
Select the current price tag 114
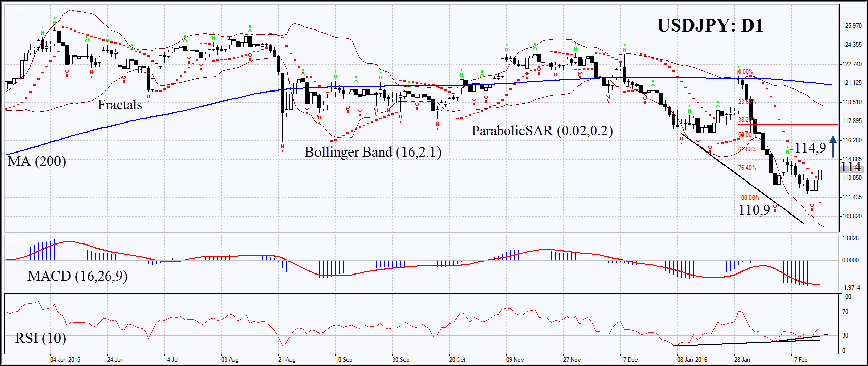coord(851,167)
